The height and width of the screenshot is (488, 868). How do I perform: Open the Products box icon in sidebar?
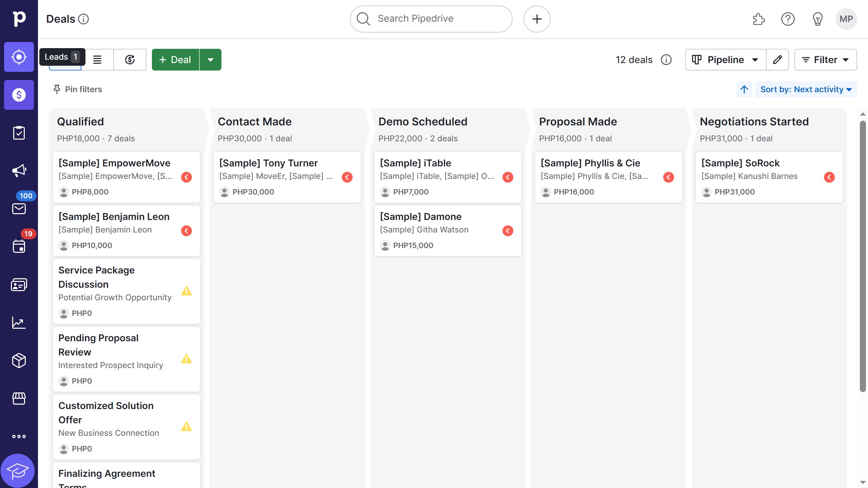click(x=19, y=360)
